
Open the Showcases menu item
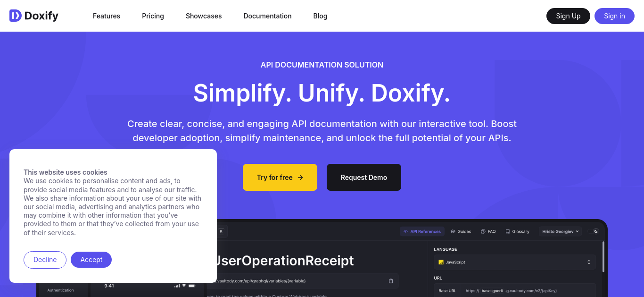click(204, 16)
